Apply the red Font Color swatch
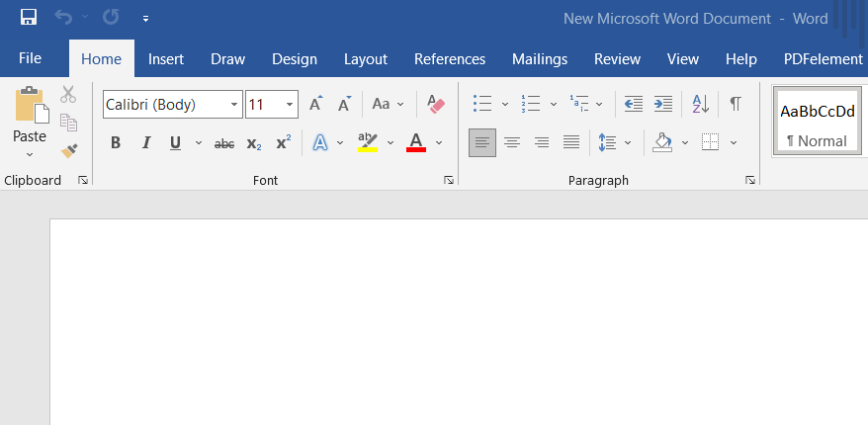Screen dimensions: 868x425 click(x=416, y=143)
